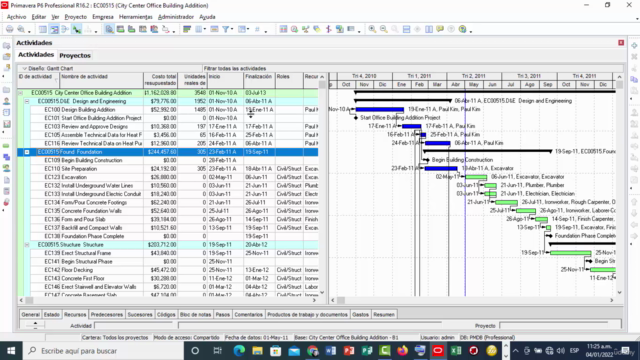Viewport: 640px width, 360px height.
Task: Close the Actividades panel with red X
Action: tap(621, 42)
